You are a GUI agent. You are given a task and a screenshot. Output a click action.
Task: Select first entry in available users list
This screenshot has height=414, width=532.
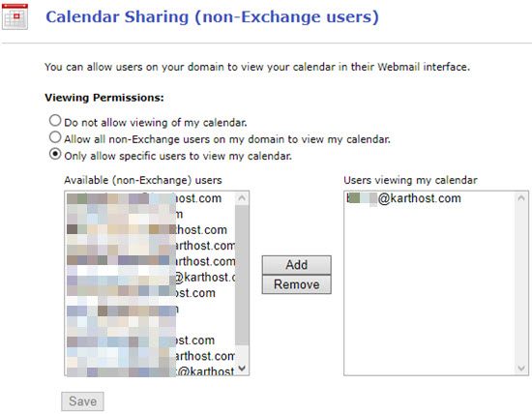[150, 198]
